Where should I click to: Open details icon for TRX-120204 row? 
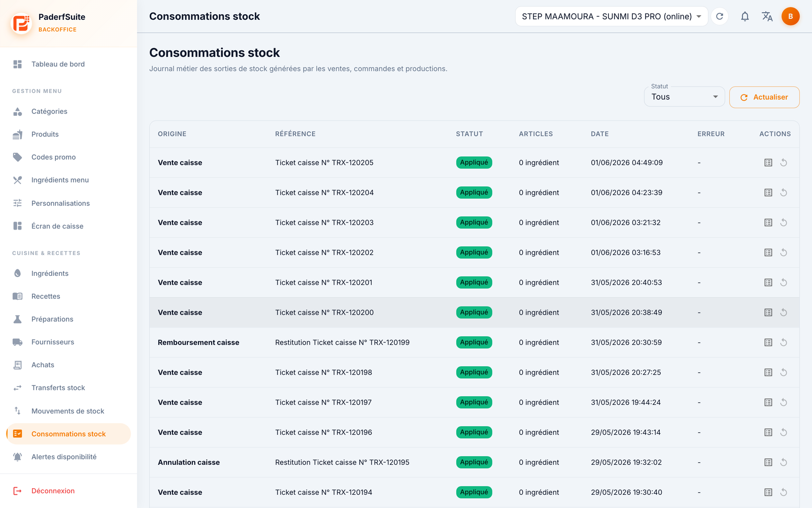(x=768, y=193)
